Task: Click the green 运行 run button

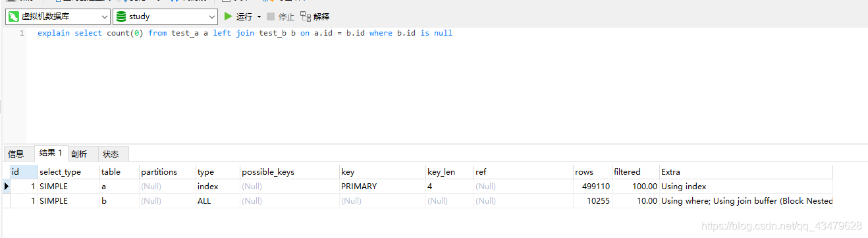Action: 238,16
